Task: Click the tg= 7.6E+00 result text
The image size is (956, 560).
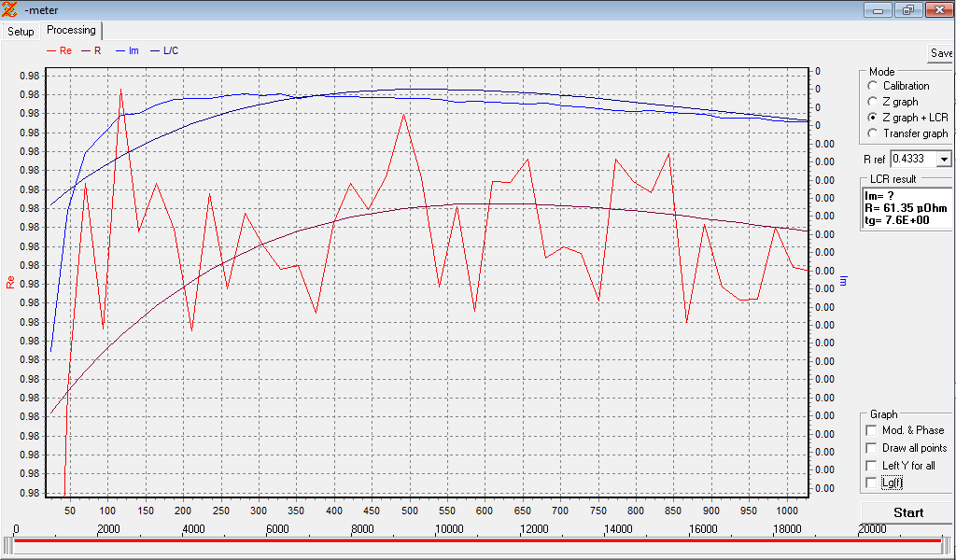Action: click(x=897, y=220)
